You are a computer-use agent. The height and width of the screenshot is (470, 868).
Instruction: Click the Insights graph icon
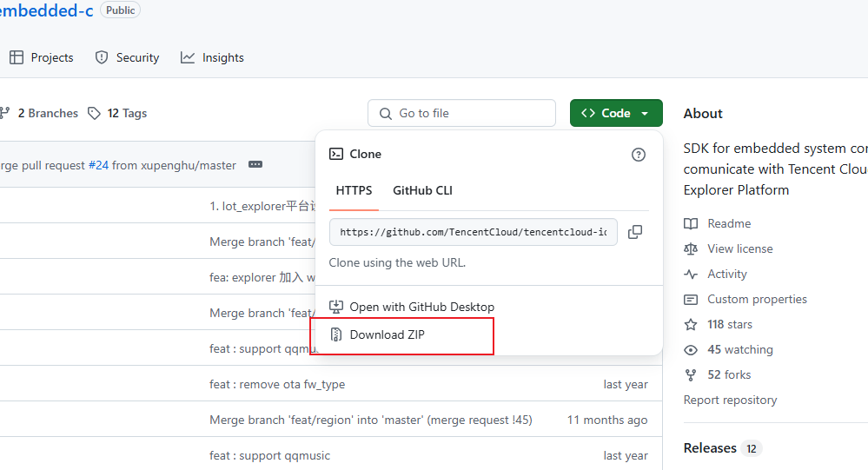click(188, 57)
